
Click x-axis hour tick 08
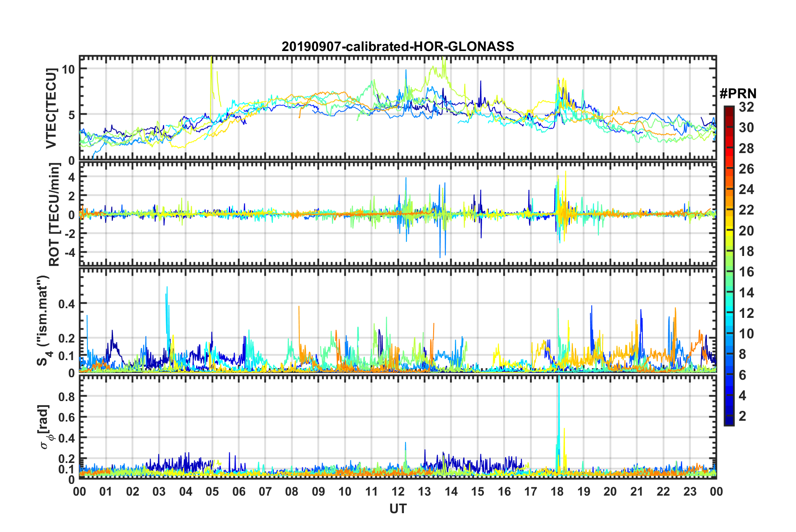(292, 491)
